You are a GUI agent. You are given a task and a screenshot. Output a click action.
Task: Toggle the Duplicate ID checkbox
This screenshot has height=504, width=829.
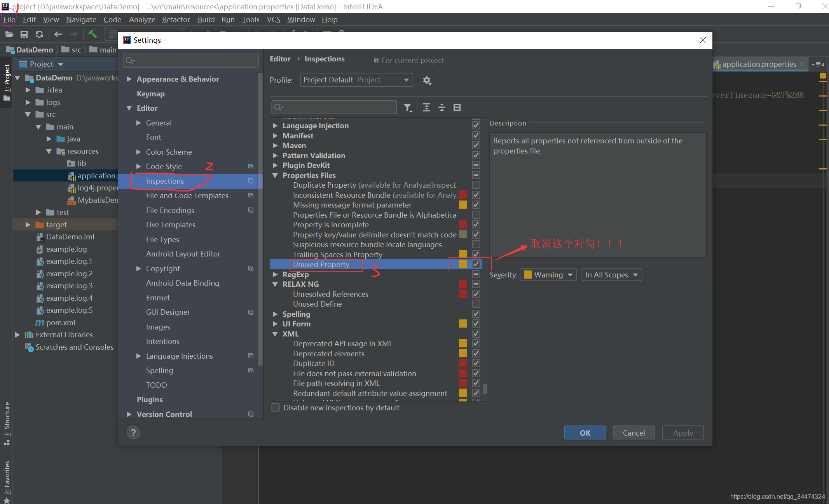point(476,363)
